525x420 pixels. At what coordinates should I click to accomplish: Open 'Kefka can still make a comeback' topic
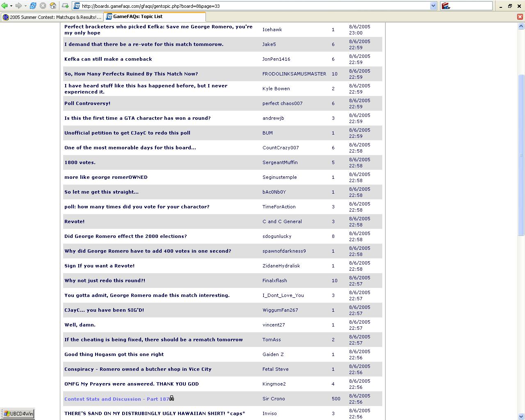coord(108,59)
